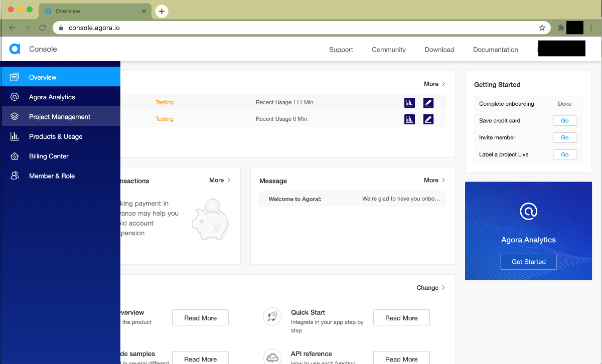602x364 pixels.
Task: Click Get Started on Agora Analytics banner
Action: 528,262
